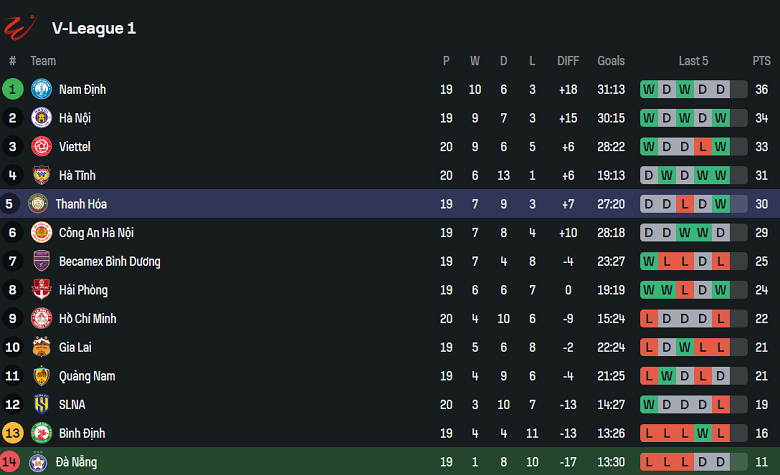Click the Hà Tĩnh club crest
This screenshot has width=780, height=475.
click(41, 175)
